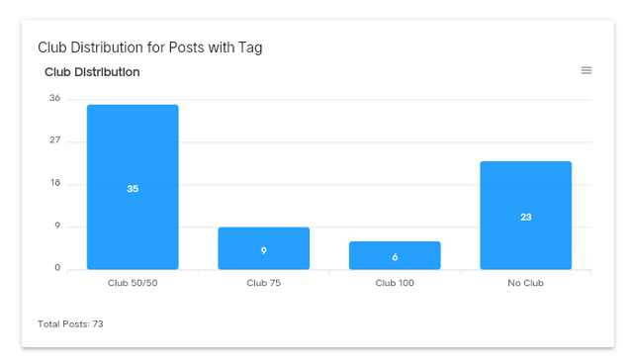Click the 36 y-axis tick label
The image size is (633, 364).
pyautogui.click(x=55, y=98)
